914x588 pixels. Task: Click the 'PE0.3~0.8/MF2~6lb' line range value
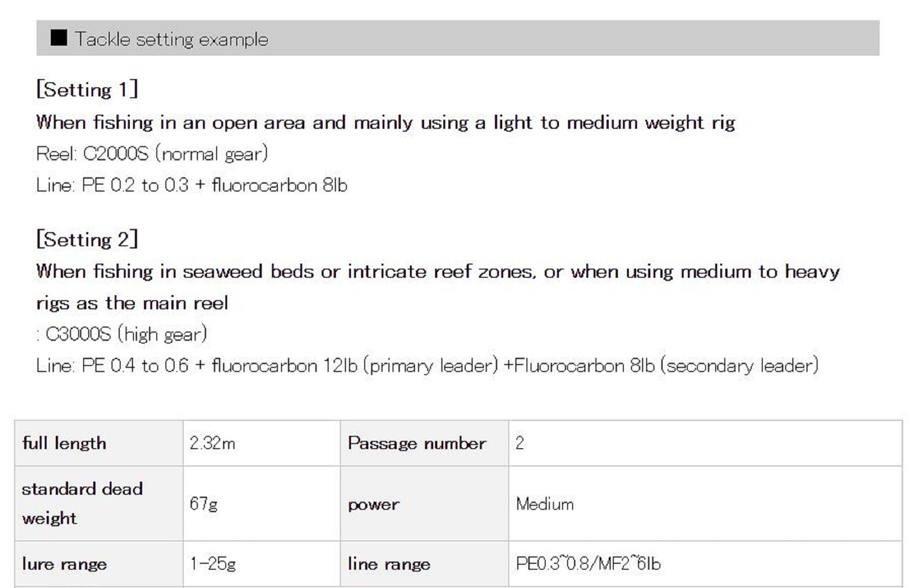tap(588, 564)
